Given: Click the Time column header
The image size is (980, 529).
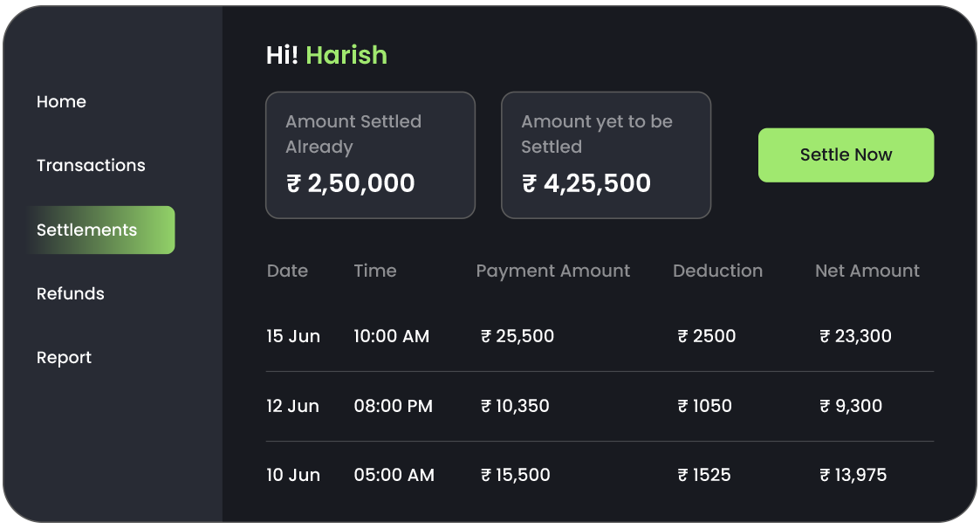Looking at the screenshot, I should coord(375,271).
